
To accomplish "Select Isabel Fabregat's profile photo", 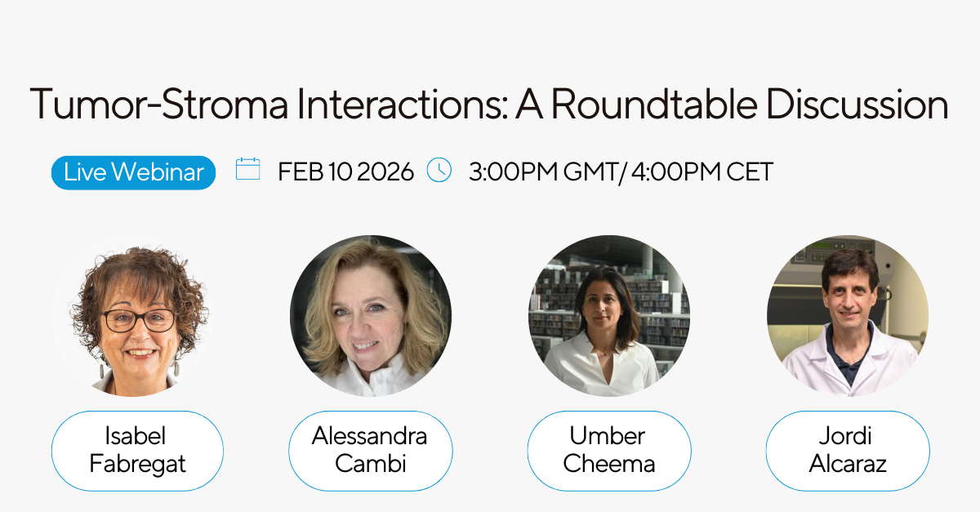I will (x=133, y=316).
